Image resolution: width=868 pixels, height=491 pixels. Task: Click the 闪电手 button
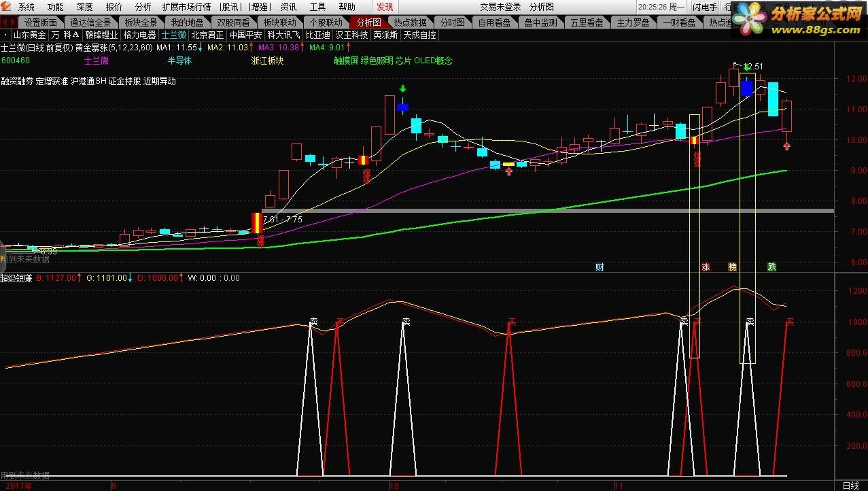click(705, 7)
